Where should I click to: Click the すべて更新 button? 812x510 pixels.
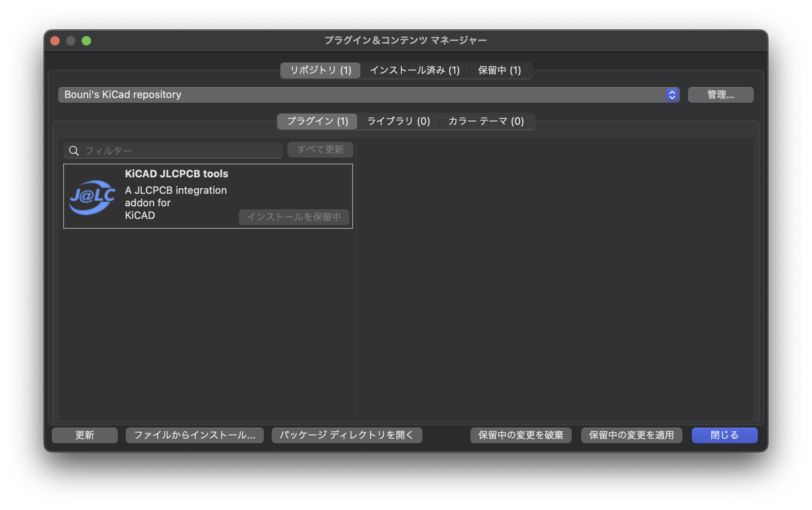point(320,150)
